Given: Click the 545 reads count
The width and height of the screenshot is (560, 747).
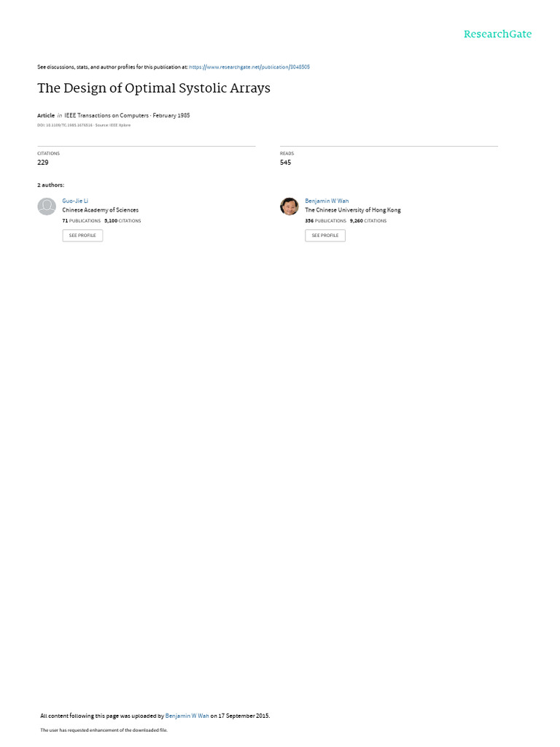Looking at the screenshot, I should (x=285, y=163).
